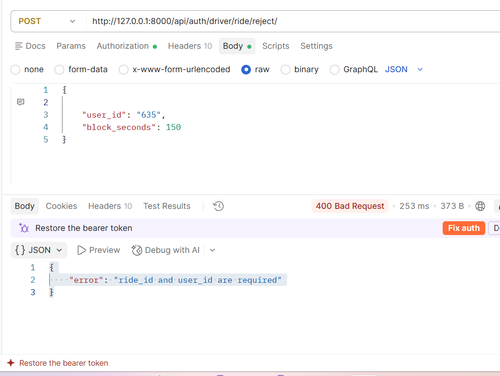Click the request URL field

tap(293, 21)
